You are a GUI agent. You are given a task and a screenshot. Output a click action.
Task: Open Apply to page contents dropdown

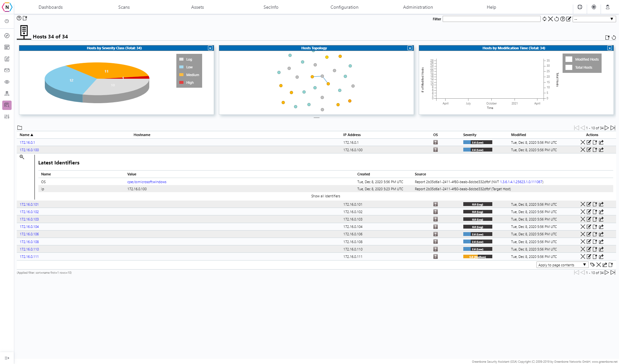562,265
